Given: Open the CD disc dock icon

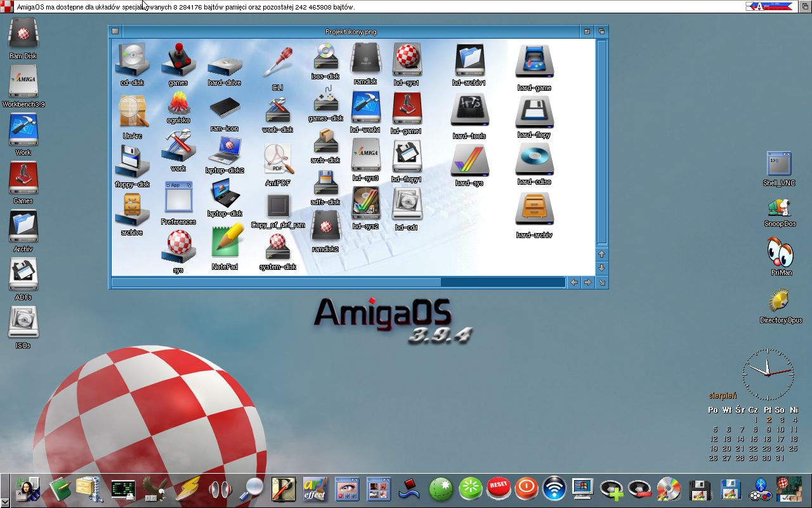Looking at the screenshot, I should coord(669,488).
